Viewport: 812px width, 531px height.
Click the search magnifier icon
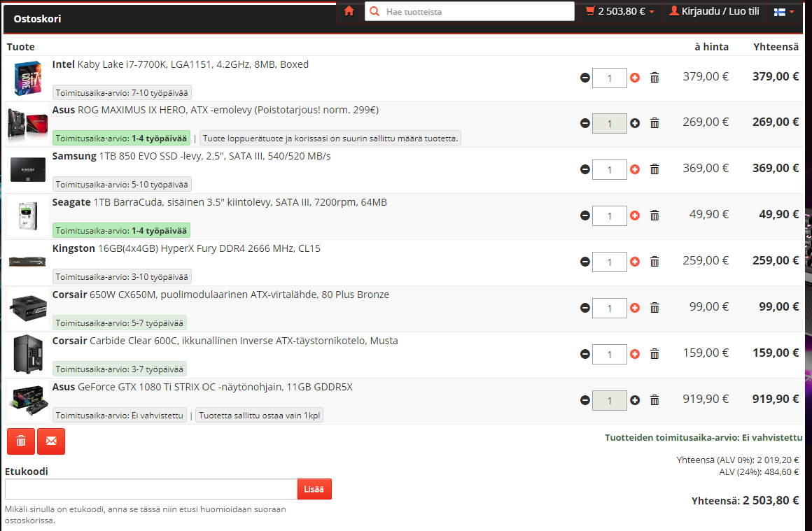375,11
